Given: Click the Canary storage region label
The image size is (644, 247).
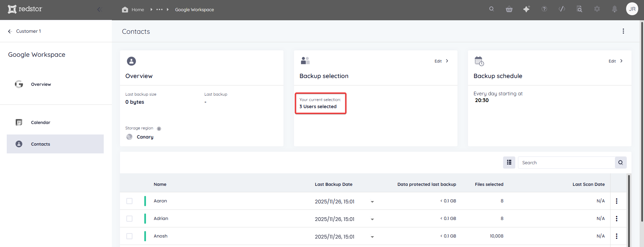Looking at the screenshot, I should (145, 137).
